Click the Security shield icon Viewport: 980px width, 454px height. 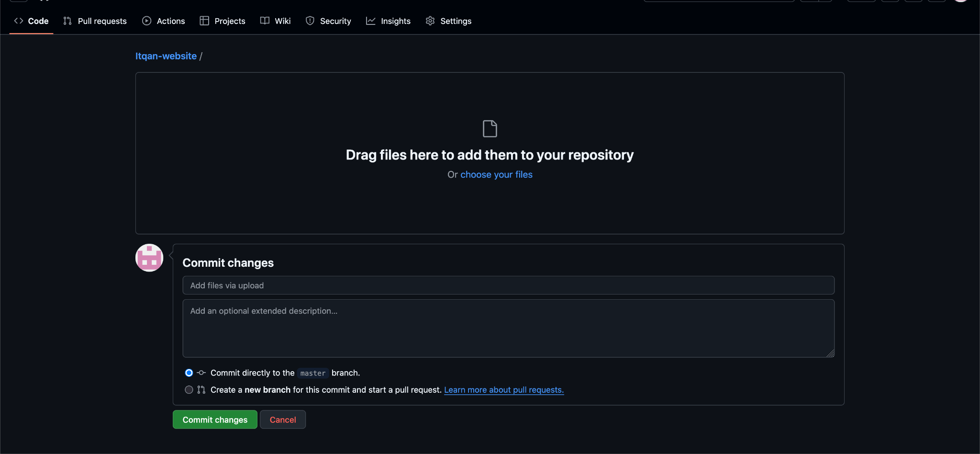[310, 21]
